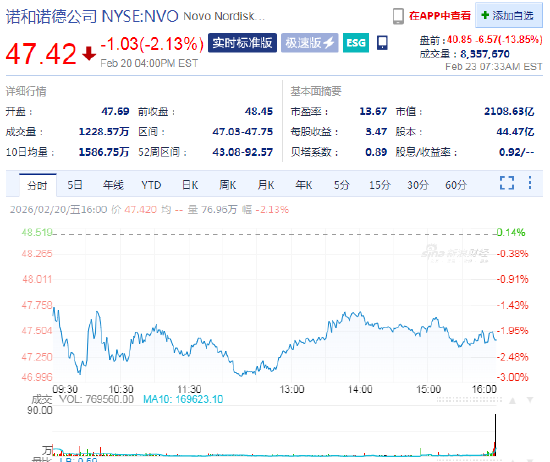Open the 60分 chart tab
The image size is (550, 462).
456,185
